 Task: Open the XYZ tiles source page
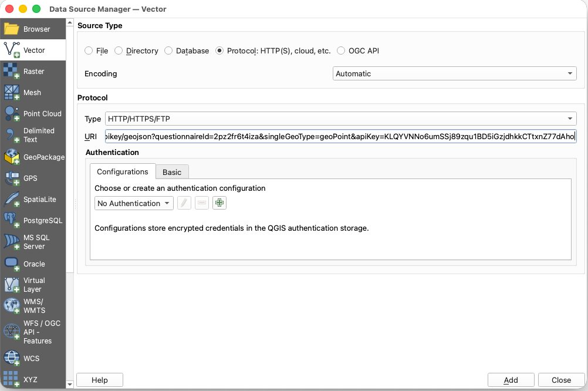33,379
